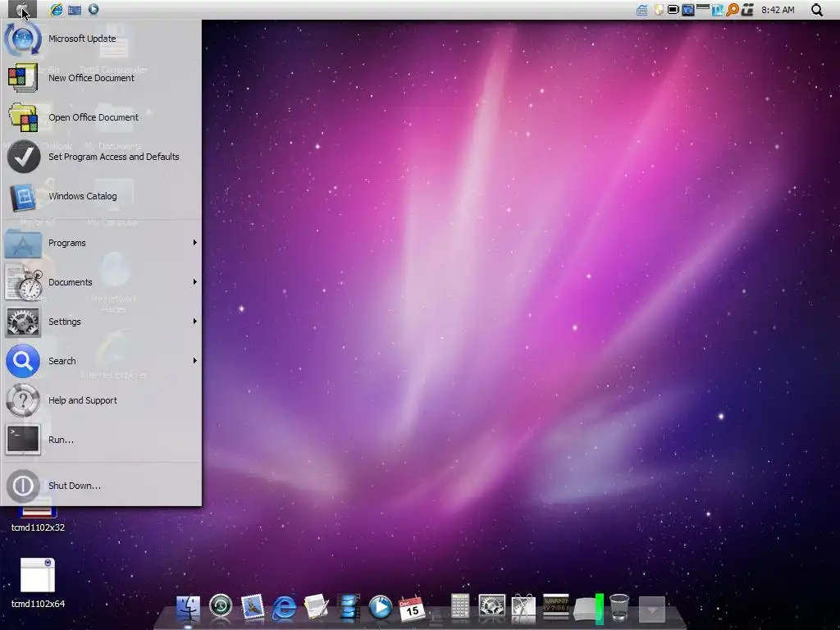Open the Trash in the dock
Screen dimensions: 840x630
pos(619,607)
